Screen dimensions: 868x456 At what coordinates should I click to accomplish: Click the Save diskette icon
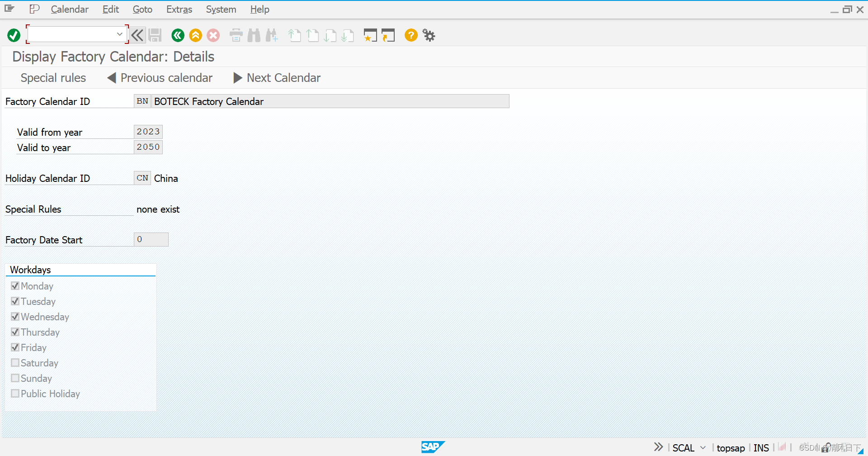pyautogui.click(x=155, y=35)
